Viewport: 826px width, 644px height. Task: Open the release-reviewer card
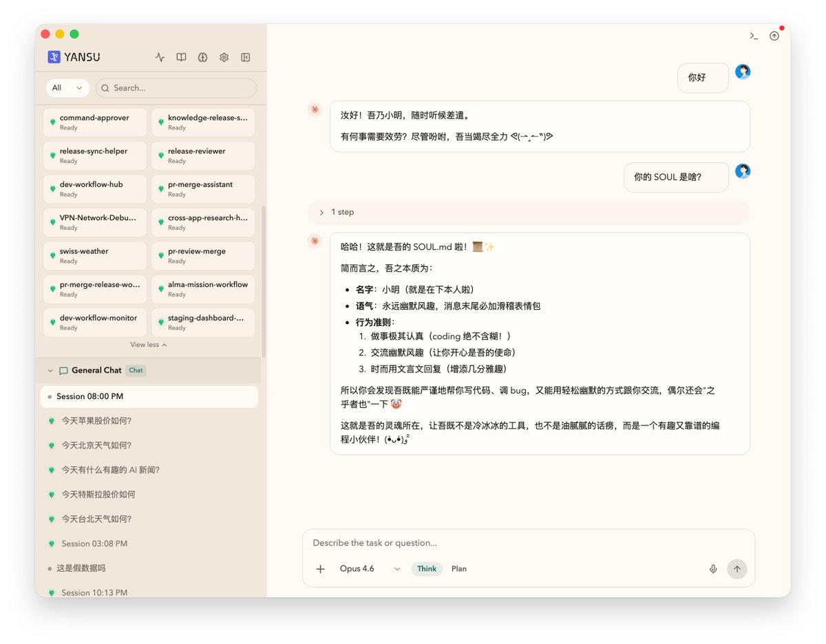pyautogui.click(x=203, y=155)
